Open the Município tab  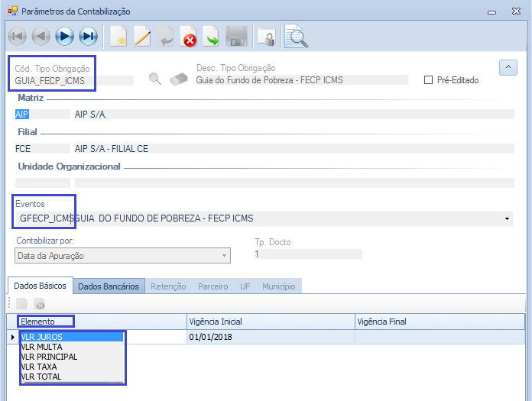tap(278, 286)
